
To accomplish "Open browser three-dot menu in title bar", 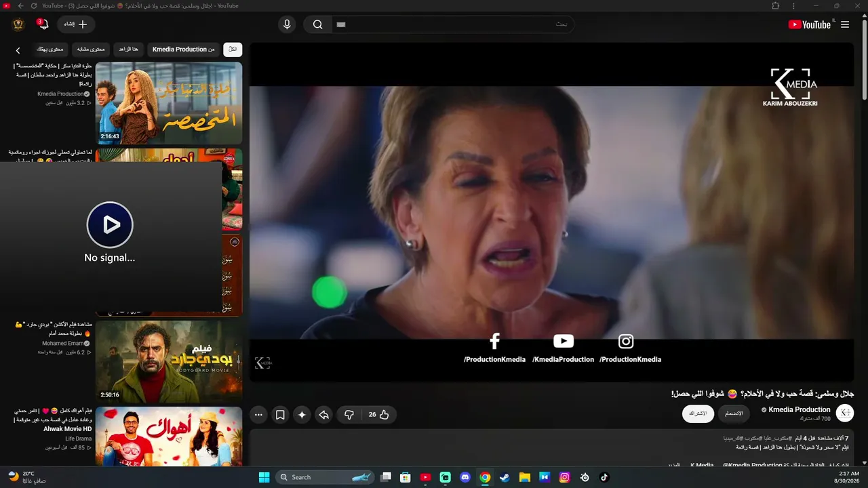I will [x=793, y=6].
